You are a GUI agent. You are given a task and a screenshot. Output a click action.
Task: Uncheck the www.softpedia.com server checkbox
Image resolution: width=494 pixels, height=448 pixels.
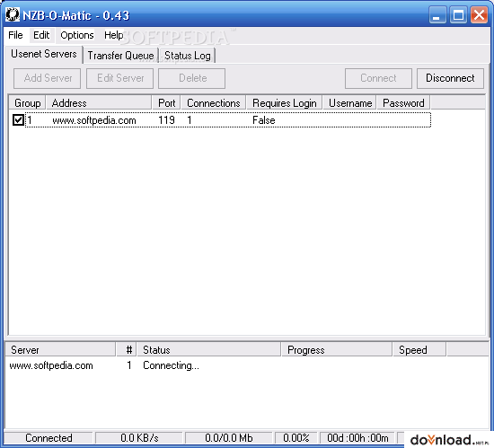pyautogui.click(x=18, y=120)
